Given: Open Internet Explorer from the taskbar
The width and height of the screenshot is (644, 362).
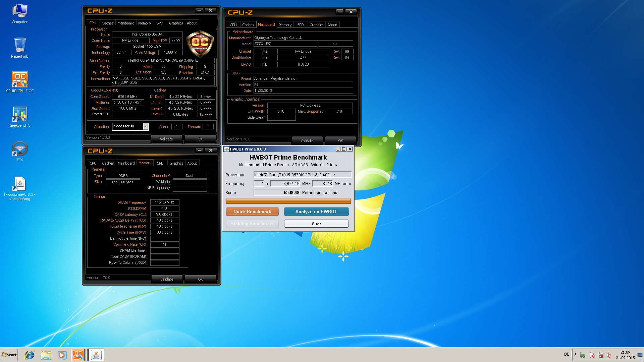Looking at the screenshot, I should 30,355.
